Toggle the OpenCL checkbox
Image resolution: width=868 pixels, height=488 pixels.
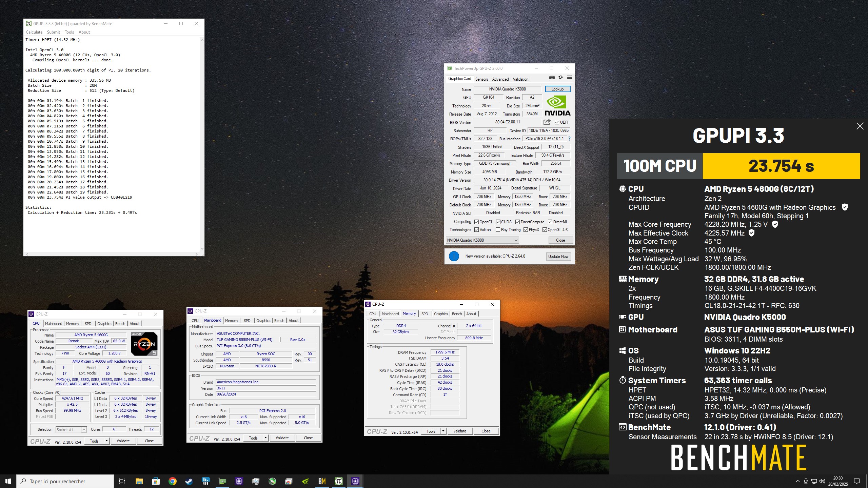[x=476, y=222]
